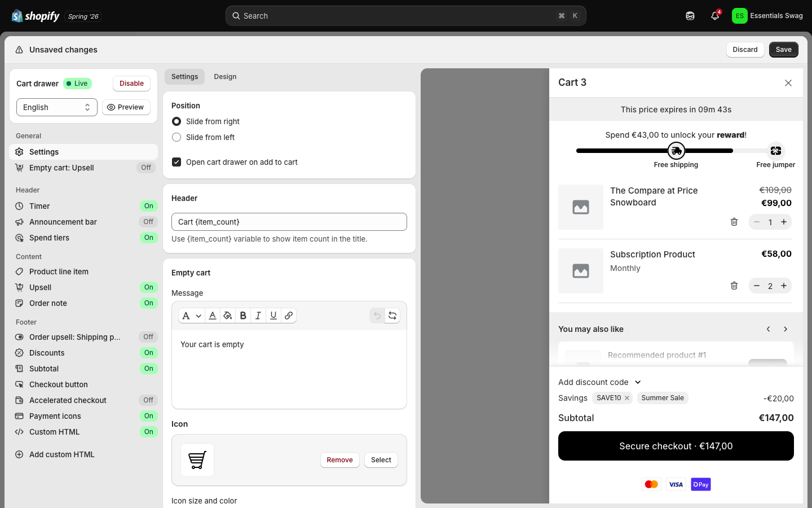Viewport: 812px width, 508px height.
Task: Click the underline formatting icon
Action: tap(273, 316)
